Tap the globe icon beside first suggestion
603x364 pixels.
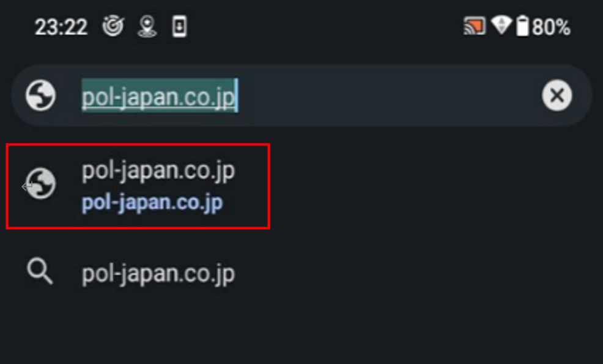pos(41,184)
